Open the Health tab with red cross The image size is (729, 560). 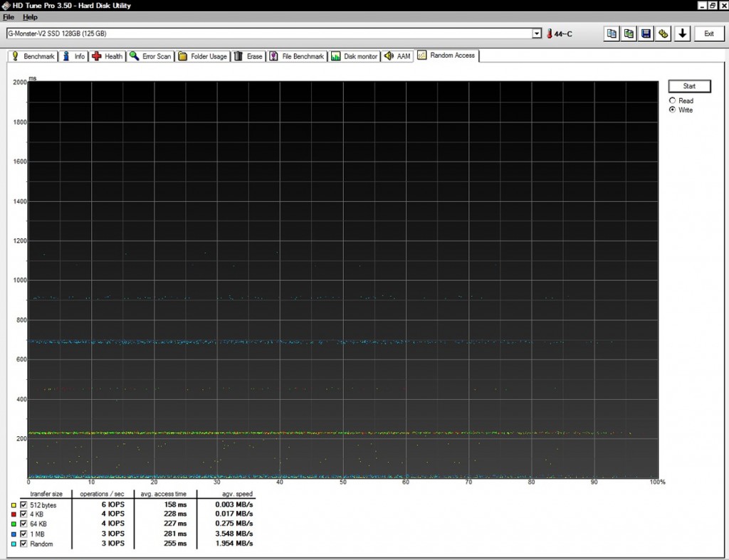click(x=108, y=56)
